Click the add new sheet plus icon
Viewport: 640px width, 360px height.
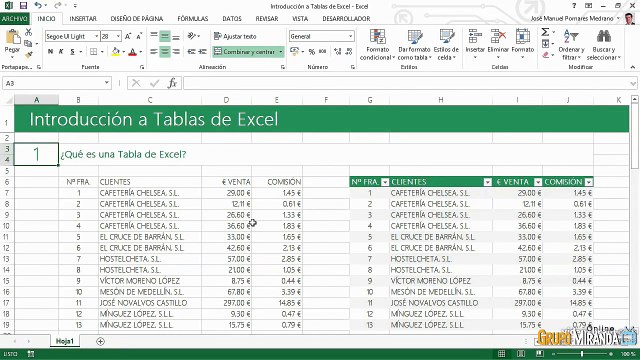(100, 341)
